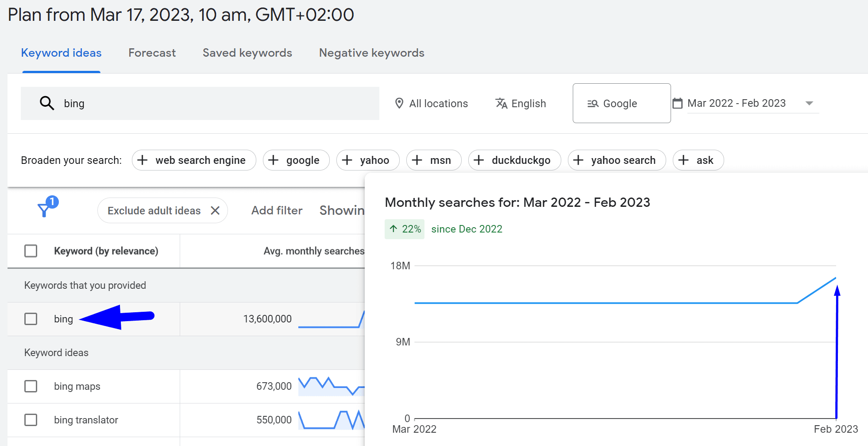Check the bing maps checkbox
Viewport: 868px width, 446px height.
click(31, 386)
